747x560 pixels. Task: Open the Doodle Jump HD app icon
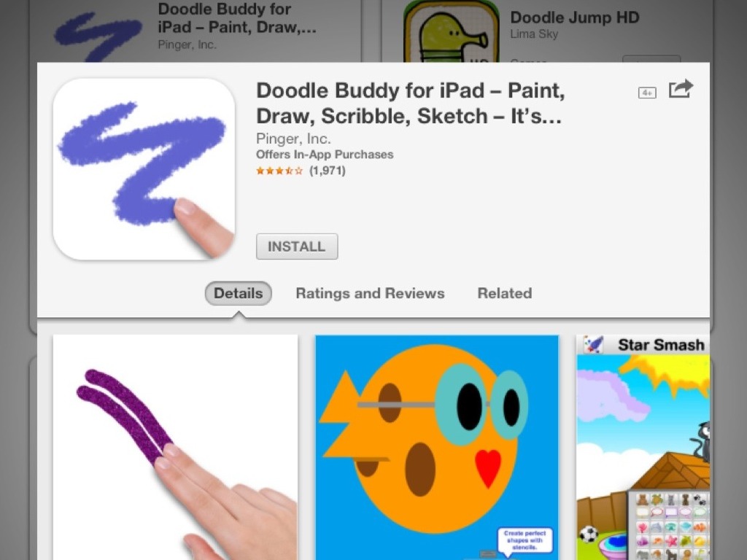click(451, 31)
